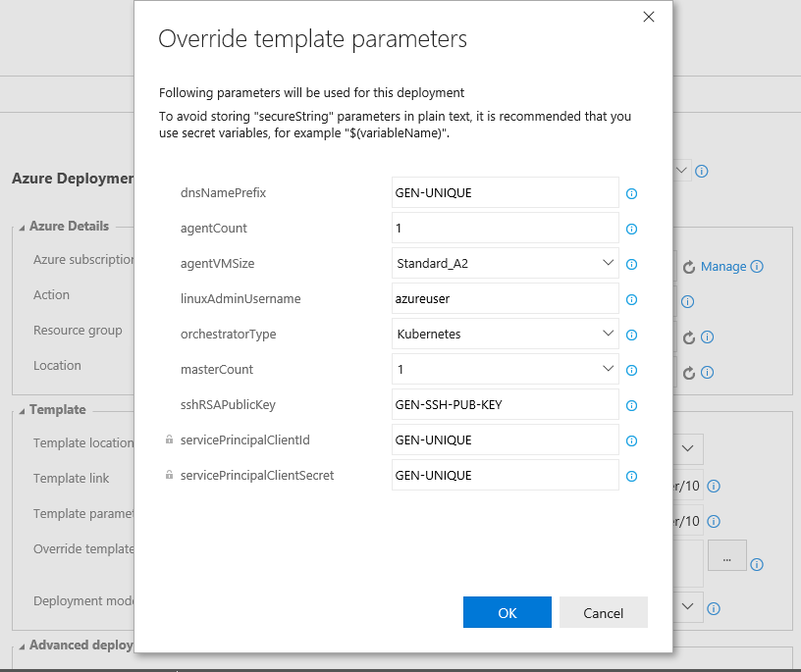
Task: Click info icon beside agentCount field
Action: [x=631, y=229]
